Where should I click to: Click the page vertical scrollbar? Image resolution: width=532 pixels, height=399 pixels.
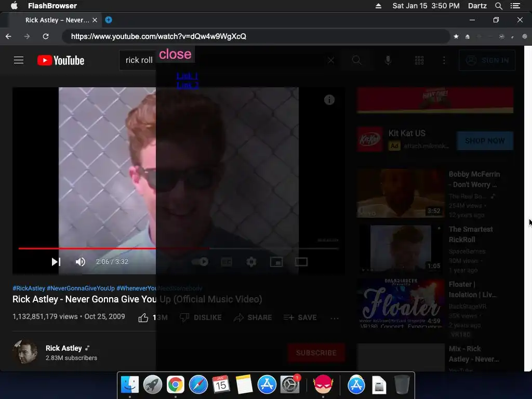point(528,208)
